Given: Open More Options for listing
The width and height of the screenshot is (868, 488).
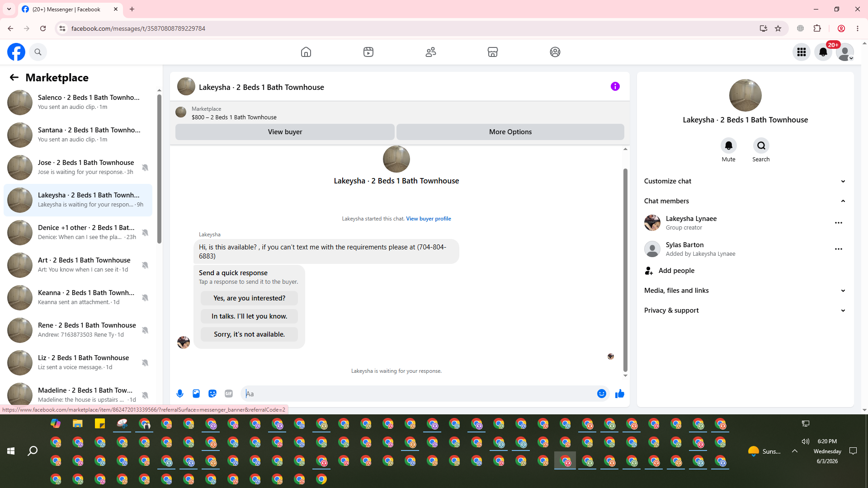Looking at the screenshot, I should coord(510,132).
